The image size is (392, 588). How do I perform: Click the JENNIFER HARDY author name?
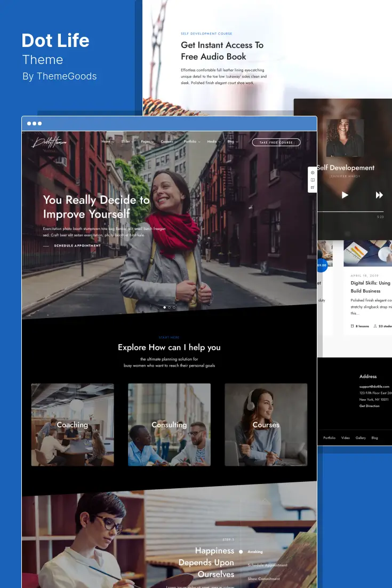[345, 176]
